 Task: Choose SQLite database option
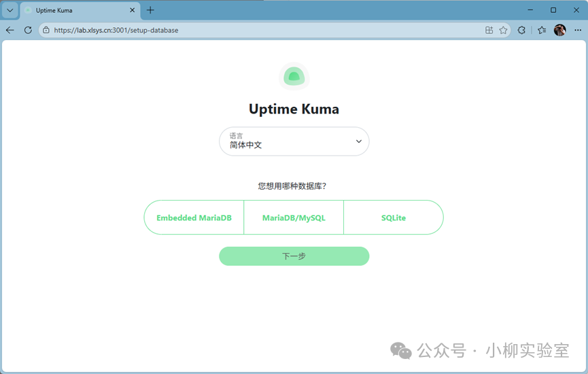tap(394, 218)
